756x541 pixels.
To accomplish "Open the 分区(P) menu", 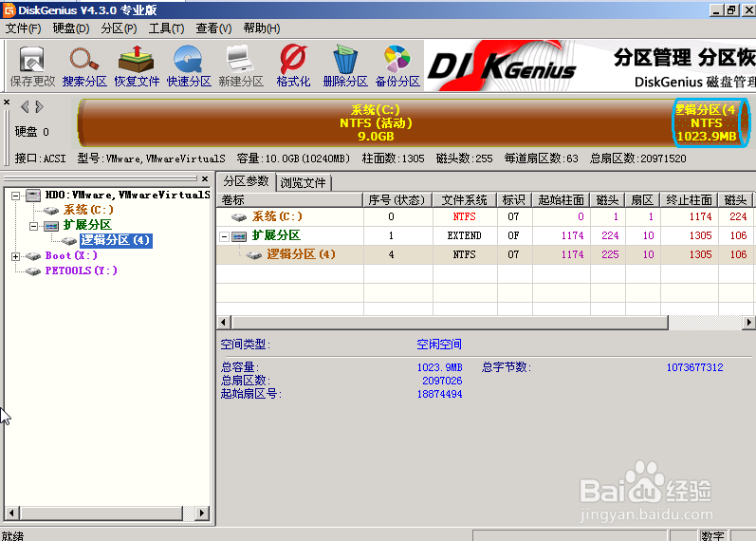I will [119, 28].
